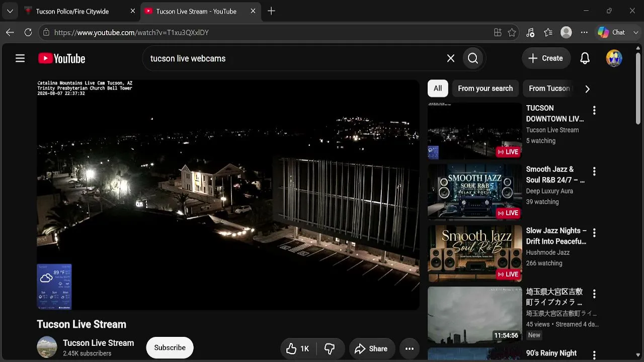The height and width of the screenshot is (362, 644).
Task: Close the Tucson Police/Fire Citywide tab
Action: 133,11
